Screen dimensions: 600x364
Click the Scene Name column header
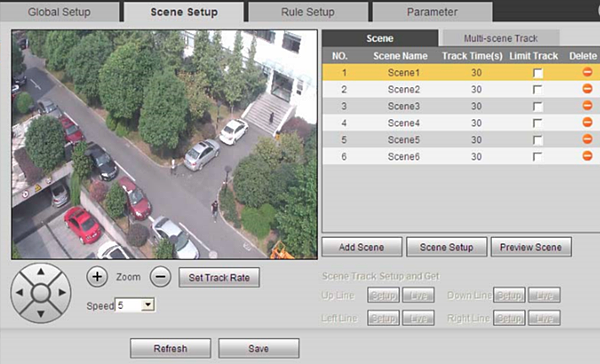tap(400, 56)
